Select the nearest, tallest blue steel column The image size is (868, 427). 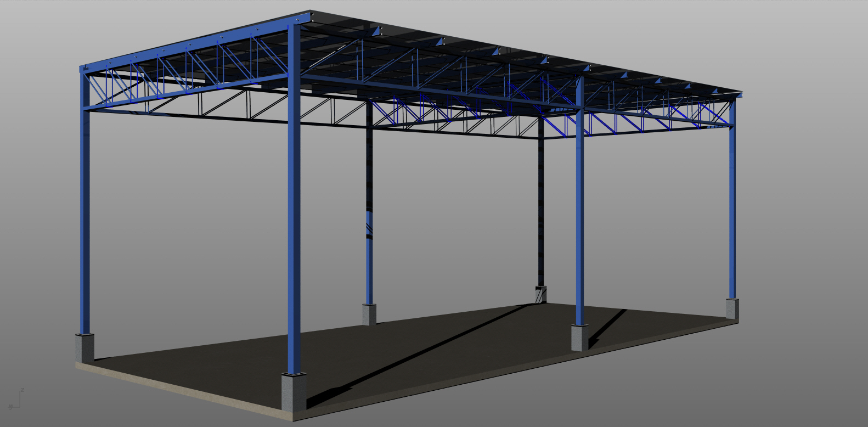pyautogui.click(x=295, y=199)
